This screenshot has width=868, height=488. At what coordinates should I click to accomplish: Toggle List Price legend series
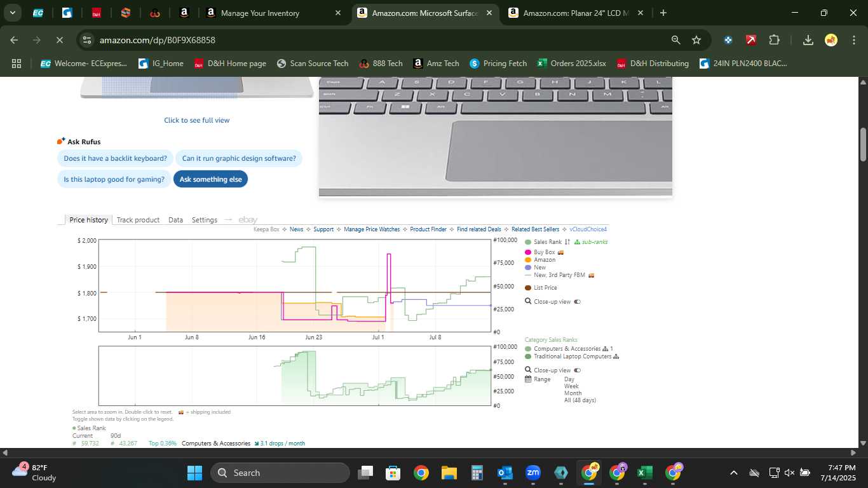click(x=541, y=288)
